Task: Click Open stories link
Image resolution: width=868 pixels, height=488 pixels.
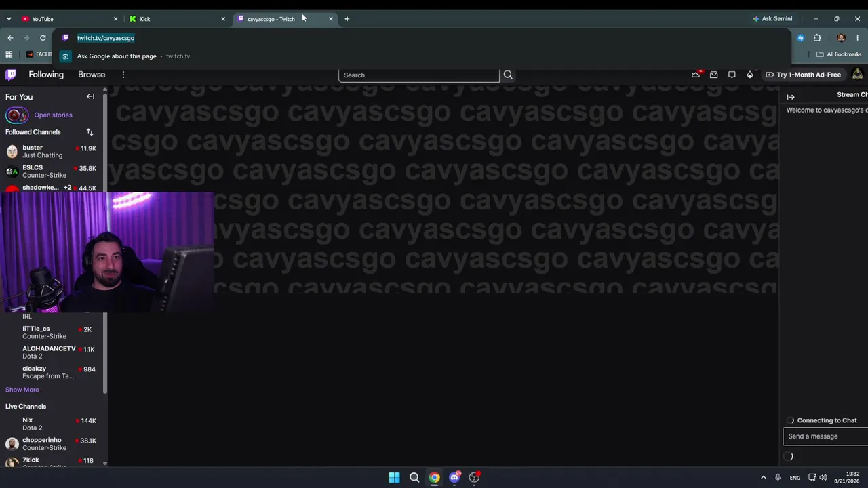Action: click(x=53, y=115)
